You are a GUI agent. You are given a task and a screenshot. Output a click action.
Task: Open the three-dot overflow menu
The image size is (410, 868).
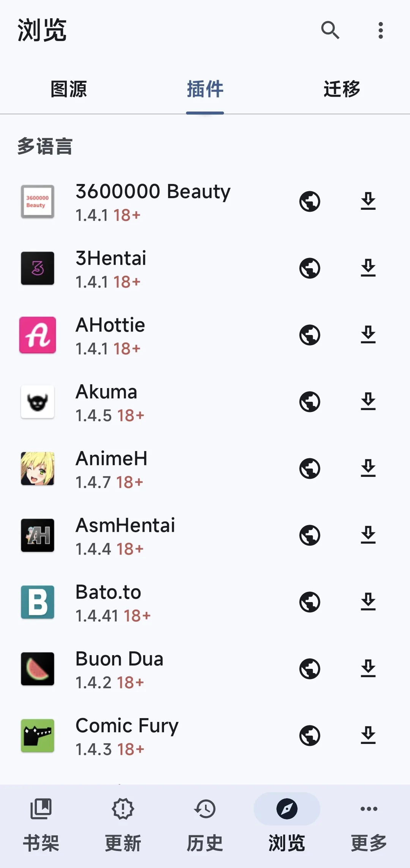tap(380, 30)
